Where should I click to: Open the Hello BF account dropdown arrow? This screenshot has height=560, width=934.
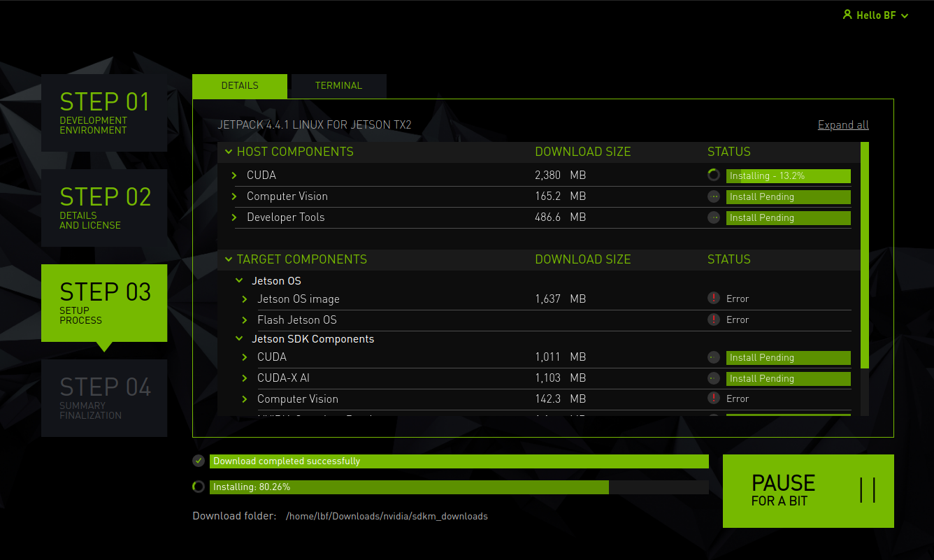(905, 15)
